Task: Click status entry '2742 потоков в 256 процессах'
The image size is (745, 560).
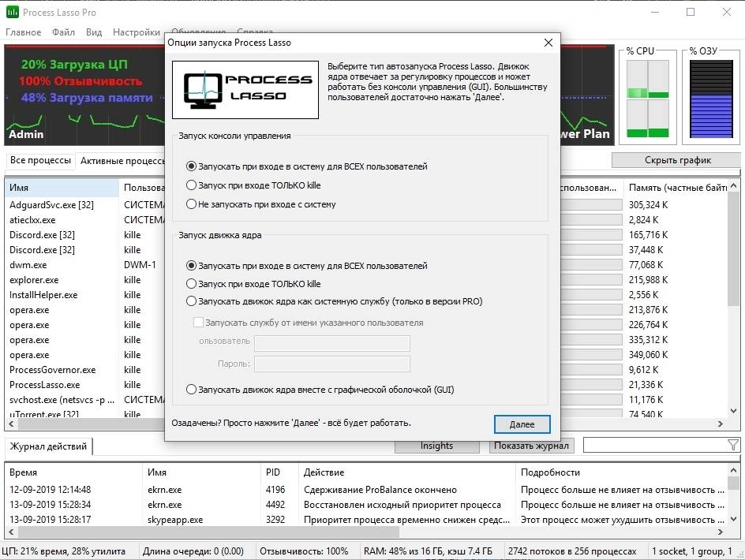Action: tap(572, 551)
